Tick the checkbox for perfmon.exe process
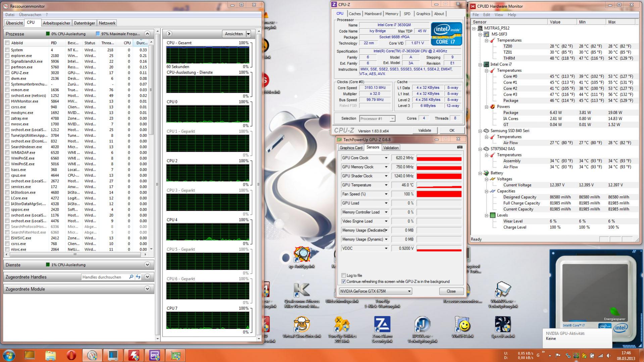Image resolution: width=644 pixels, height=362 pixels. pos(7,67)
